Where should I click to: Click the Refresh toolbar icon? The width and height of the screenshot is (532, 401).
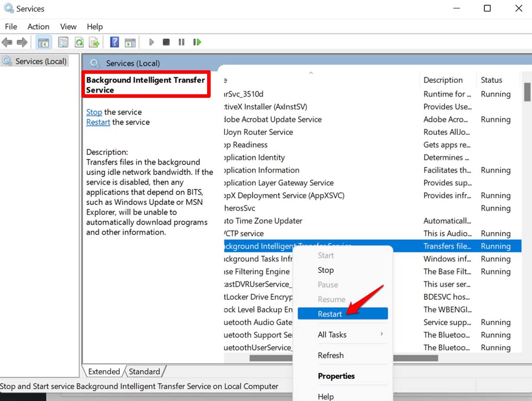click(x=78, y=42)
